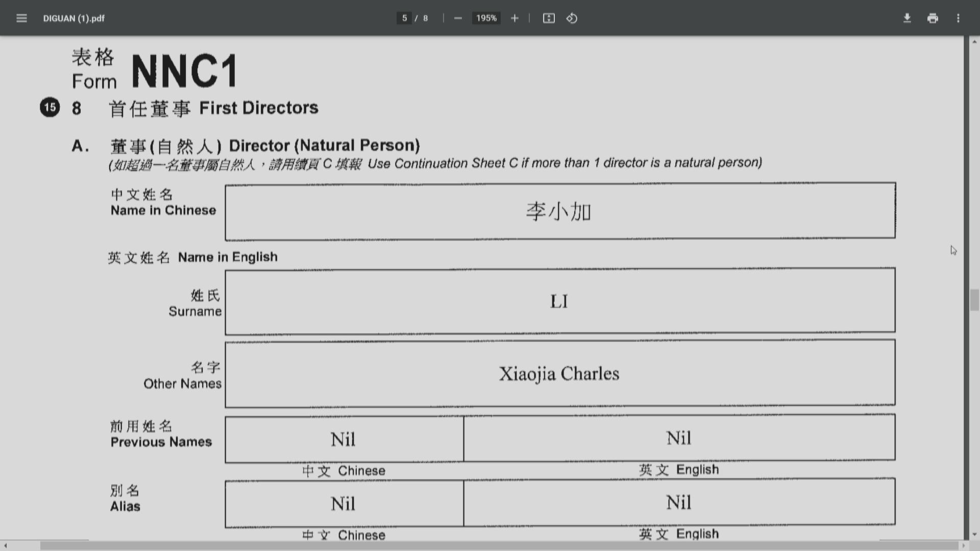Click the Other Names field with Xiaojia Charles
Viewport: 980px width, 551px height.
[x=559, y=373]
